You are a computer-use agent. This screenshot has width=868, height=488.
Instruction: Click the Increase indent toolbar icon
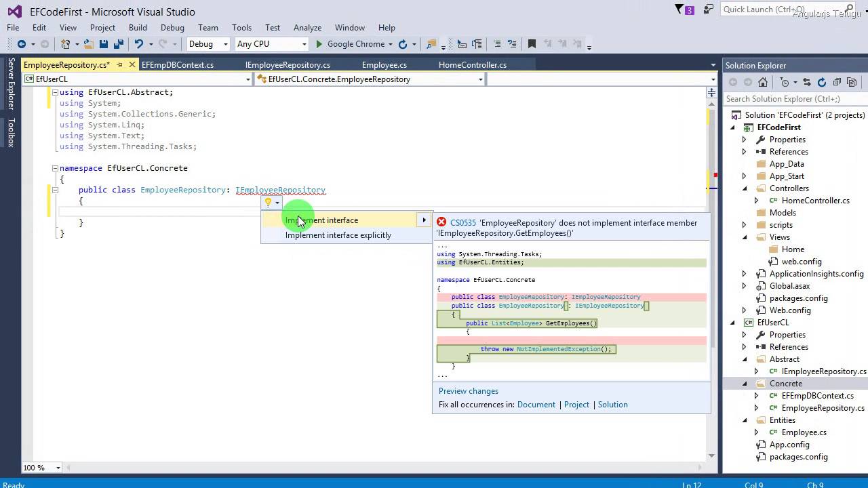click(x=475, y=44)
